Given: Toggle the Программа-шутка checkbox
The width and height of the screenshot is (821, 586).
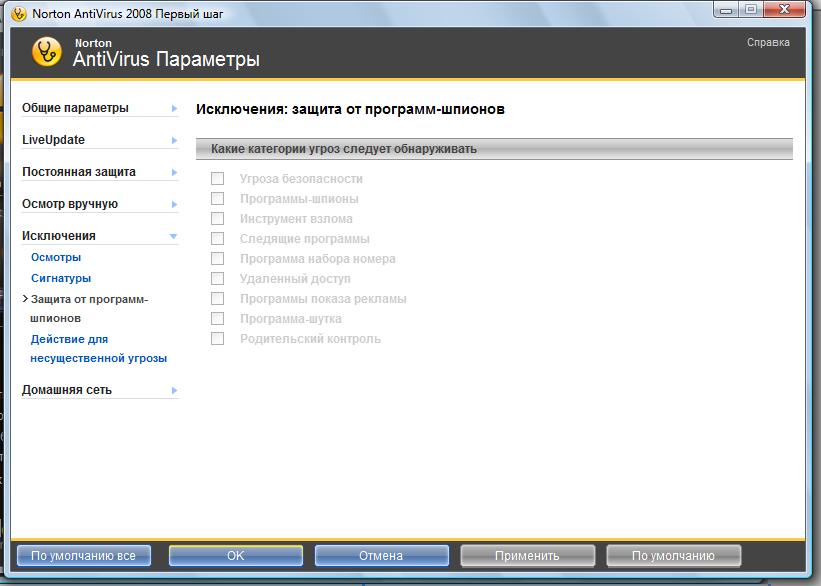Looking at the screenshot, I should [x=217, y=318].
